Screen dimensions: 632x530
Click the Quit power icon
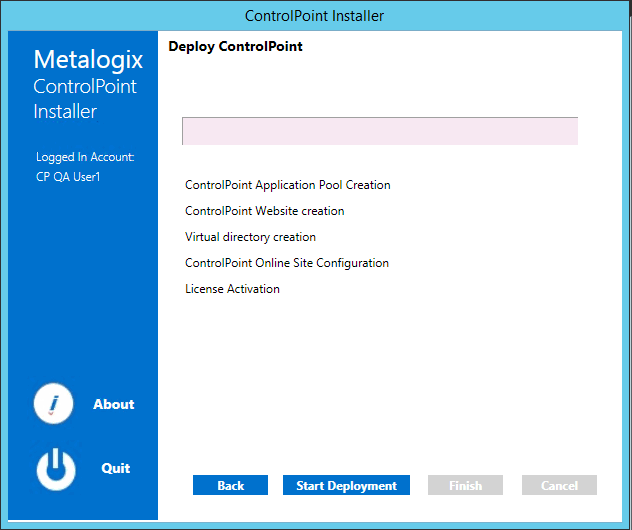pyautogui.click(x=56, y=469)
